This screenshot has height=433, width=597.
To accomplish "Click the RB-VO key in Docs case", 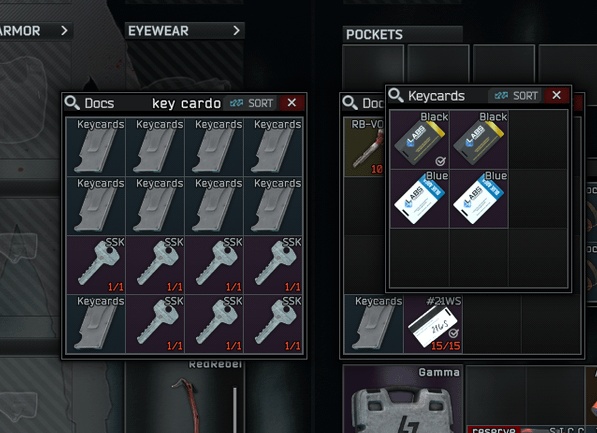I will point(365,147).
